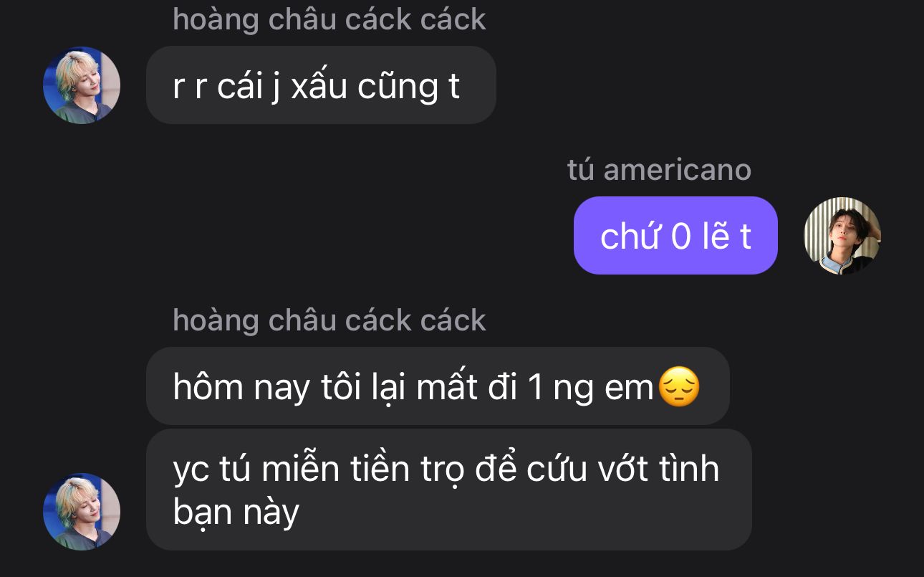Select the purple 'chứ 0 lẽ t' bubble
The image size is (924, 577).
pos(675,236)
